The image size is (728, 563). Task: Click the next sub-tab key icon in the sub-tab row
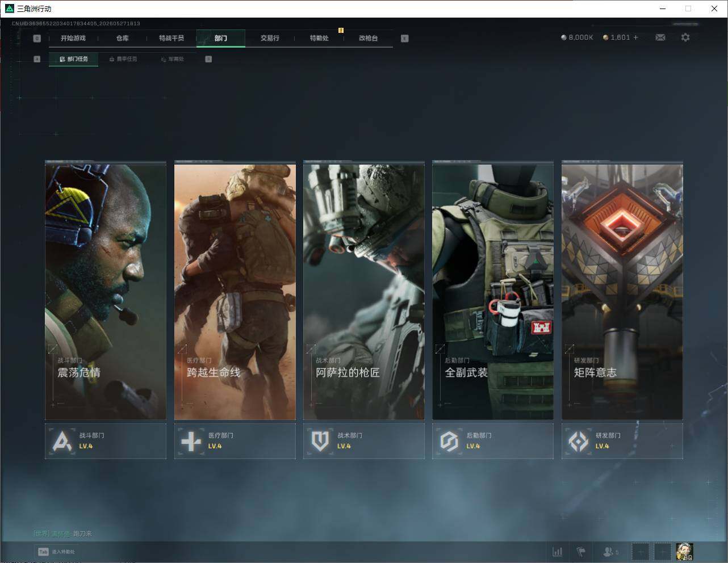click(208, 59)
